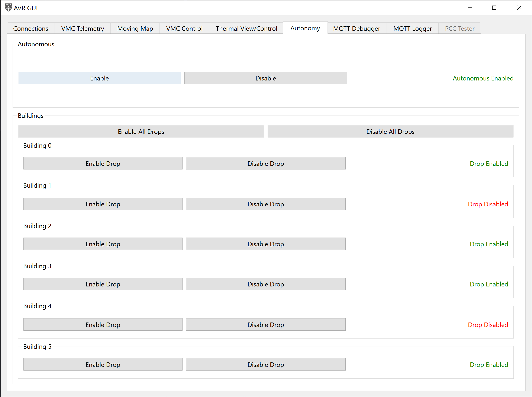Select the Autonomy tab
This screenshot has height=397, width=532.
tap(305, 28)
